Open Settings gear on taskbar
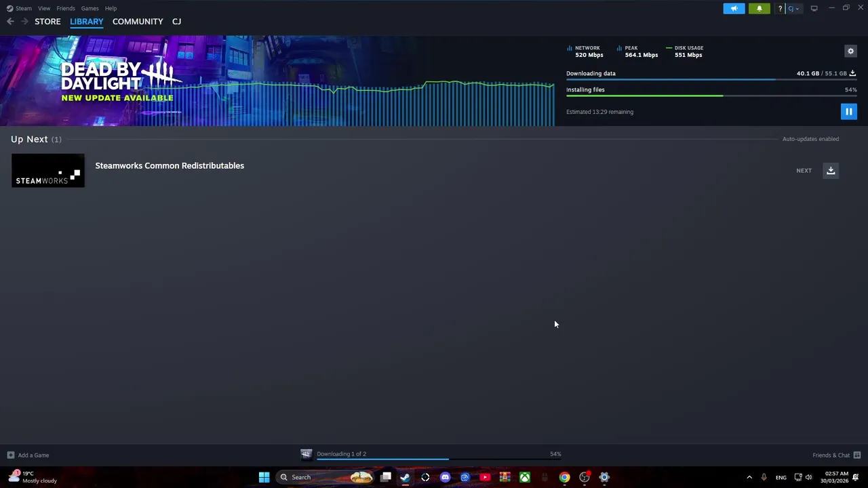 click(x=604, y=477)
